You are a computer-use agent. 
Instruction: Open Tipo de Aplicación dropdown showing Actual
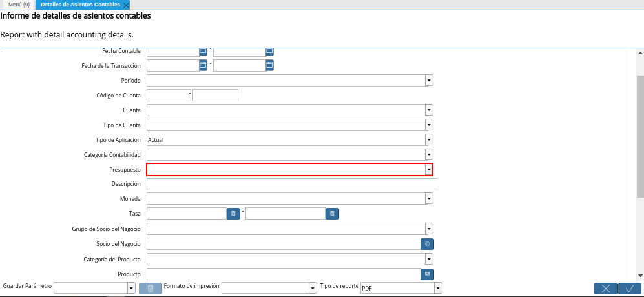(429, 139)
